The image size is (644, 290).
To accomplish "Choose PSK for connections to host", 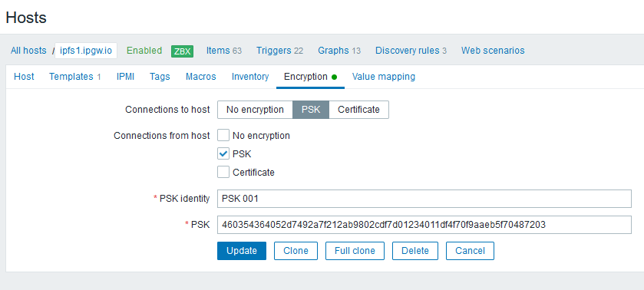I will click(x=311, y=110).
